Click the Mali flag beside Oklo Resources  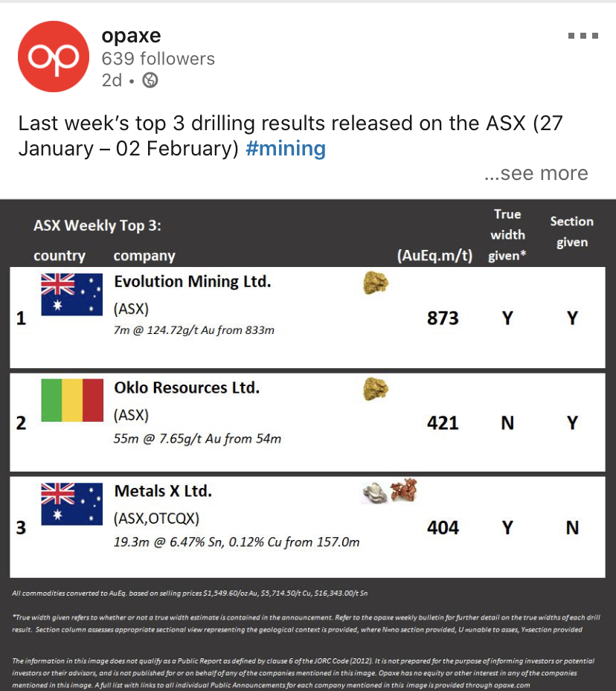click(72, 400)
